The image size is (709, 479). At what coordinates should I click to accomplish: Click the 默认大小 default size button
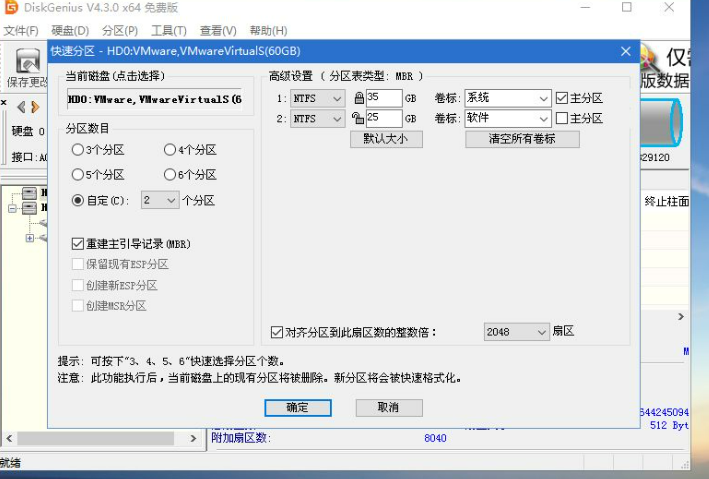[386, 139]
